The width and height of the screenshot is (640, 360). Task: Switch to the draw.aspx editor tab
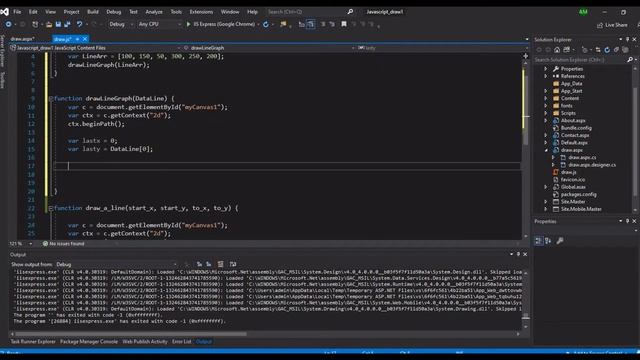(22, 39)
